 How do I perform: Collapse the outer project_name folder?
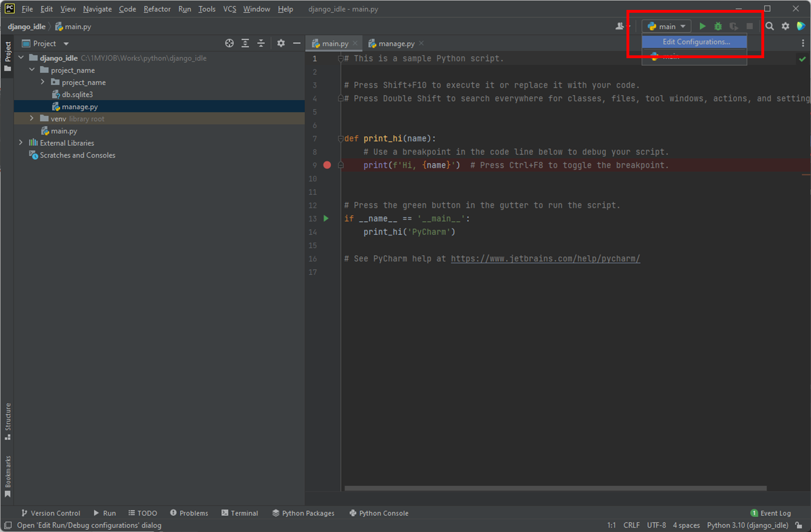tap(32, 70)
